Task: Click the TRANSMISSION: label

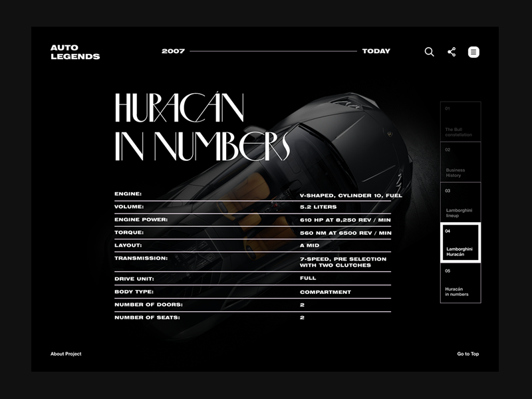Action: [141, 258]
